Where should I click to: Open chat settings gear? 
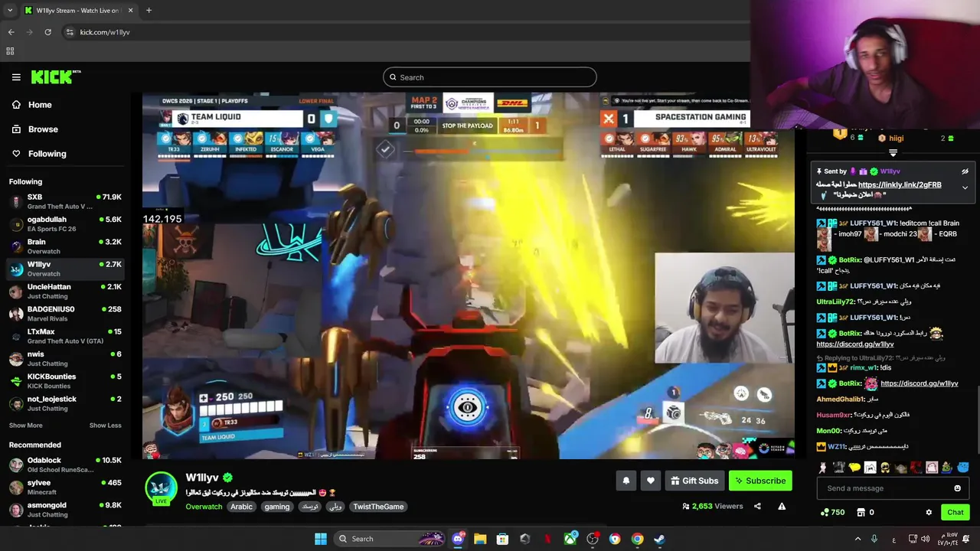[929, 513]
